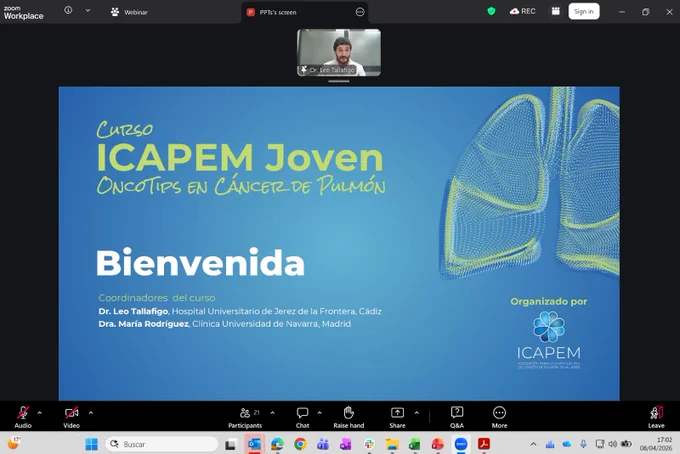The height and width of the screenshot is (454, 680).
Task: Expand the Participants options arrow
Action: point(272,413)
